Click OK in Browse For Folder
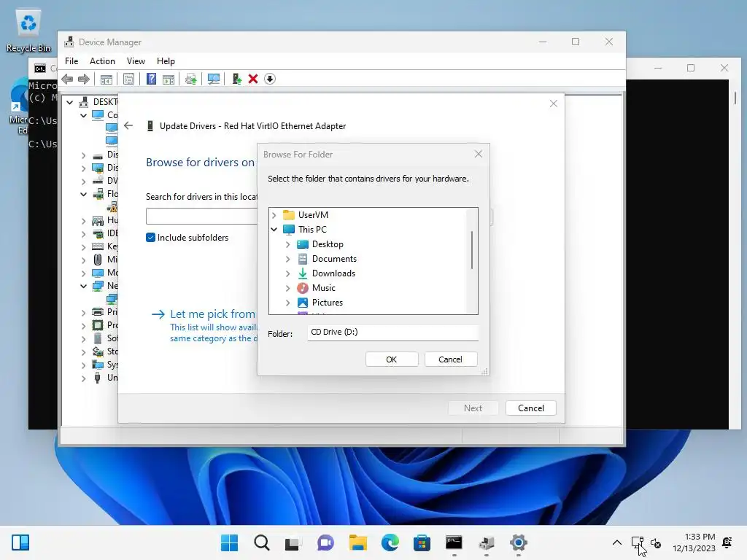 click(x=392, y=359)
